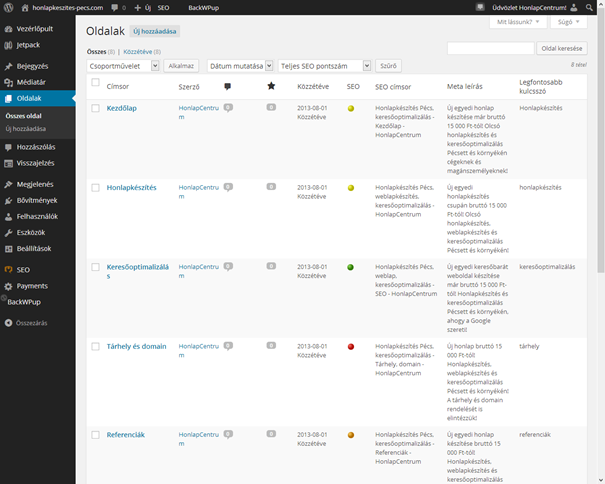Click the Új hozzáadása button beside Oldalak

pyautogui.click(x=155, y=31)
